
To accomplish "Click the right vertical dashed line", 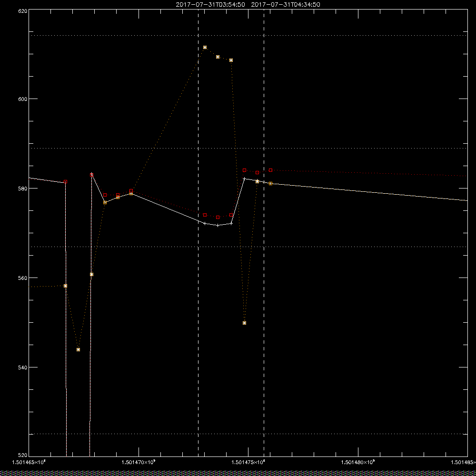I will pos(264,233).
